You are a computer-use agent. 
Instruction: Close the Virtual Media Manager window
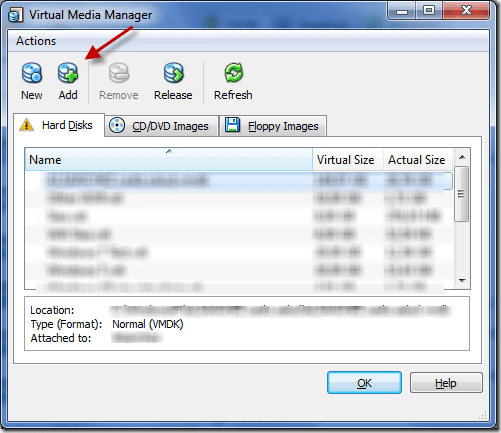tap(466, 11)
